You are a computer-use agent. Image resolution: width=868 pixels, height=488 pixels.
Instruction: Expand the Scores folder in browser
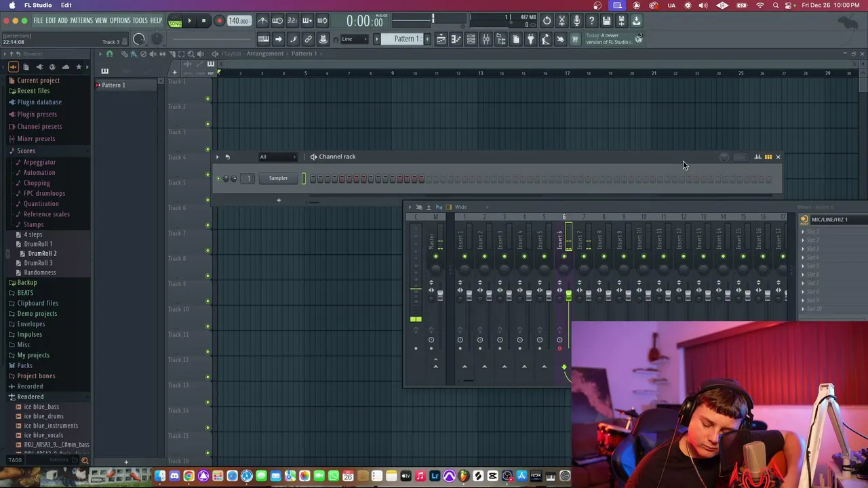click(26, 150)
